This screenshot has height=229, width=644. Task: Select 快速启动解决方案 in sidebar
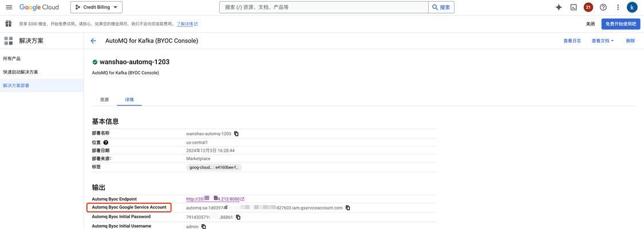21,72
